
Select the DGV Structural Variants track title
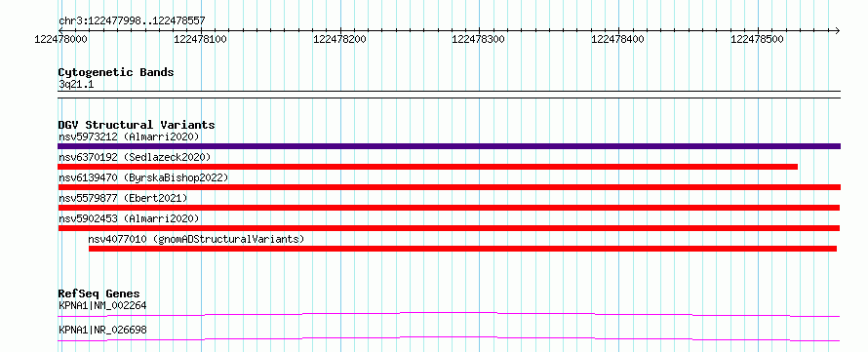[x=137, y=125]
